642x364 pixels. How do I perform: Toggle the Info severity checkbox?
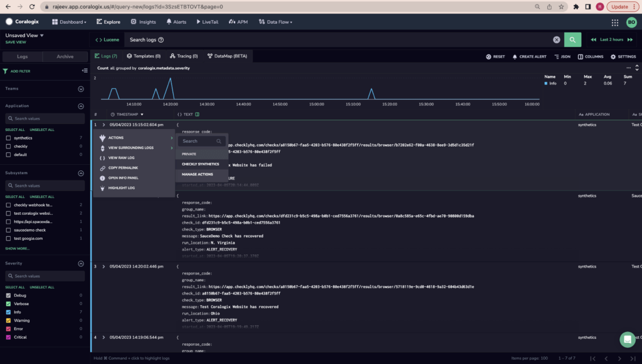coord(8,312)
